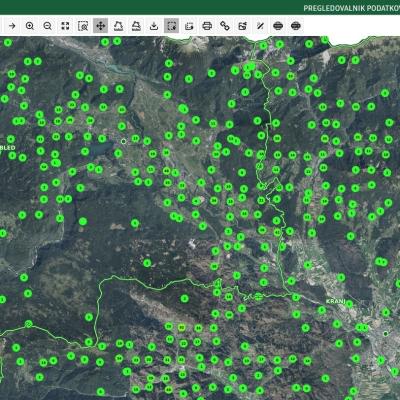400x400 pixels.
Task: Toggle the pan (move) tool
Action: [100, 26]
